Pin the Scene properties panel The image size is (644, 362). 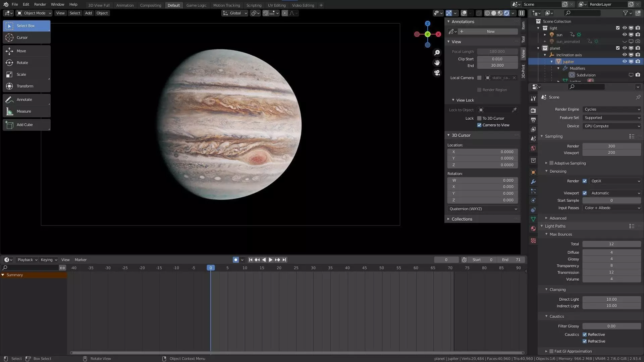[x=638, y=97]
